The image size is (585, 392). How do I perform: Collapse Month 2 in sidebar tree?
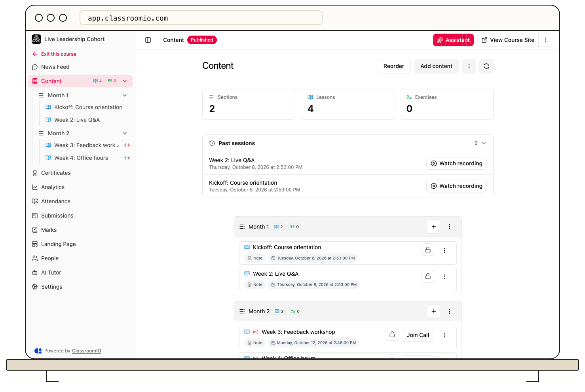125,133
